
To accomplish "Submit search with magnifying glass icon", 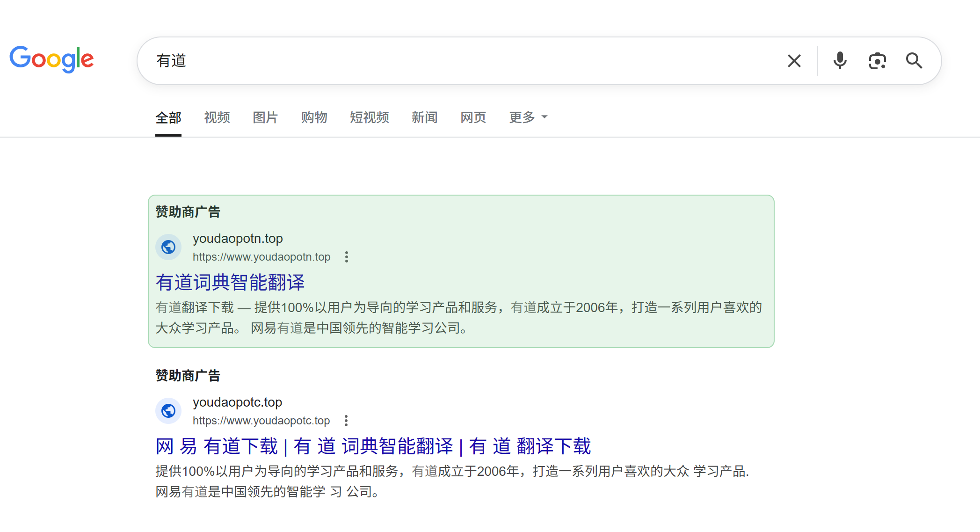I will pyautogui.click(x=914, y=61).
